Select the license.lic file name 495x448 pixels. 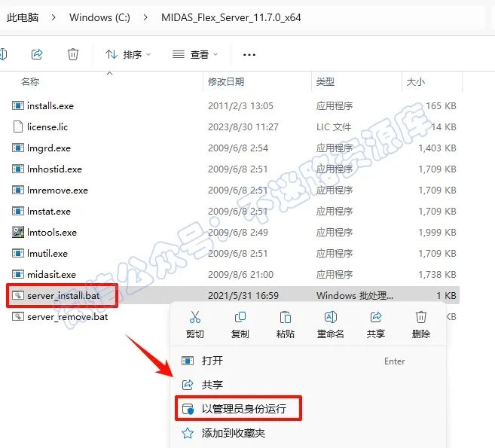click(47, 126)
